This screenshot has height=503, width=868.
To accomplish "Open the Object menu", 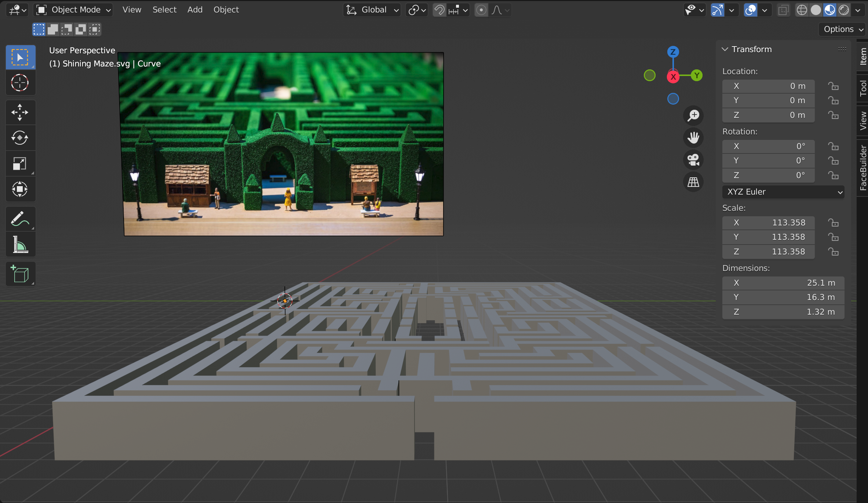I will pos(226,10).
